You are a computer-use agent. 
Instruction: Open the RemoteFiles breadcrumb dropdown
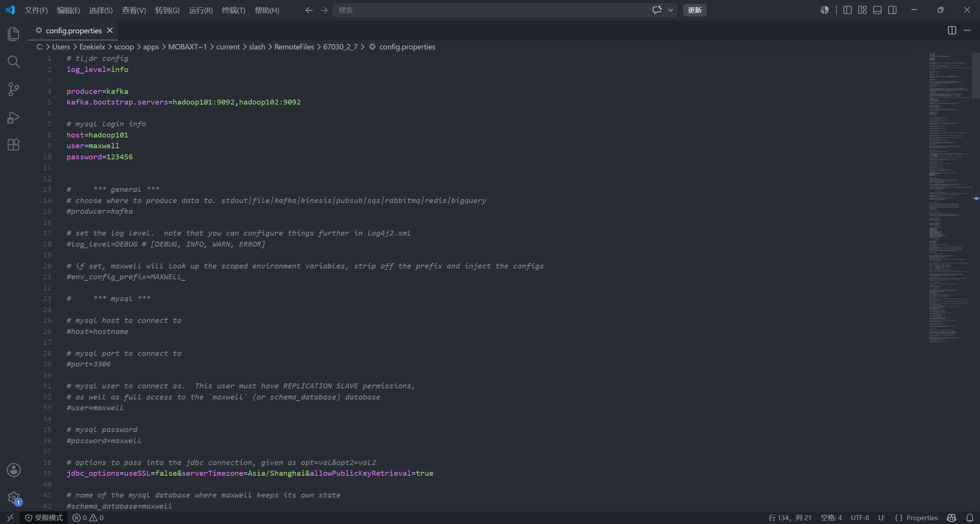294,47
